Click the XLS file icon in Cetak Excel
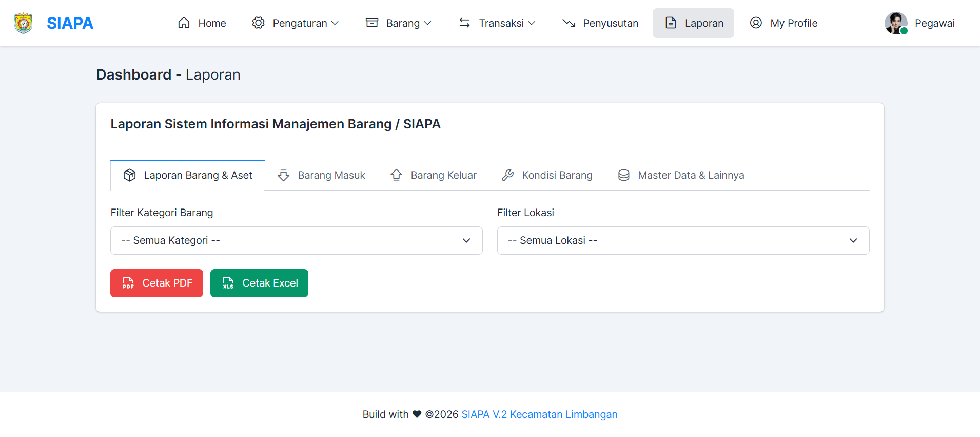This screenshot has height=437, width=980. tap(228, 283)
